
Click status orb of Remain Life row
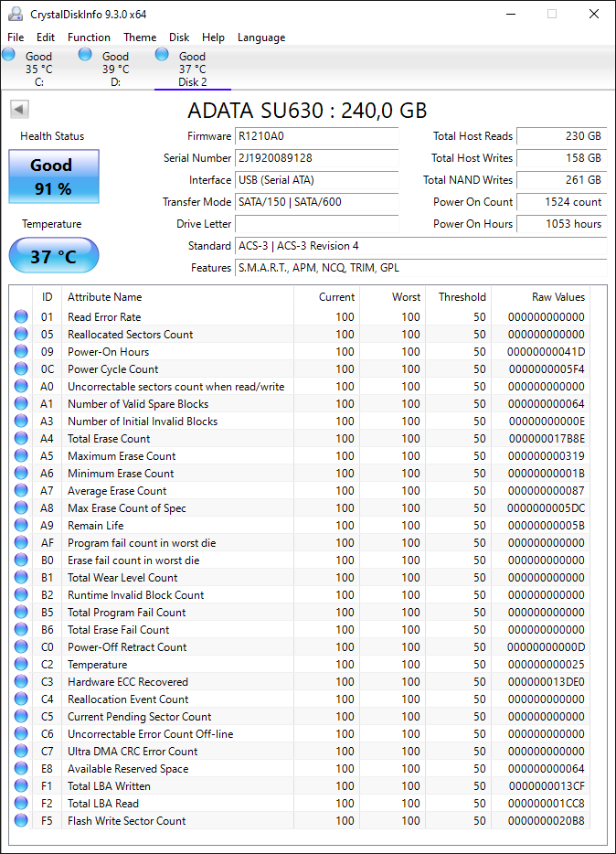[x=21, y=525]
